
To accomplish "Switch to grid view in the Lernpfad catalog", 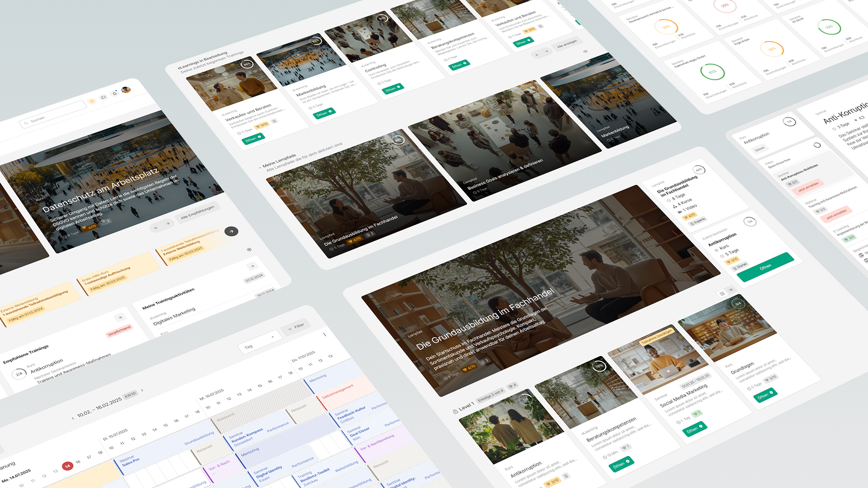I will tap(722, 293).
